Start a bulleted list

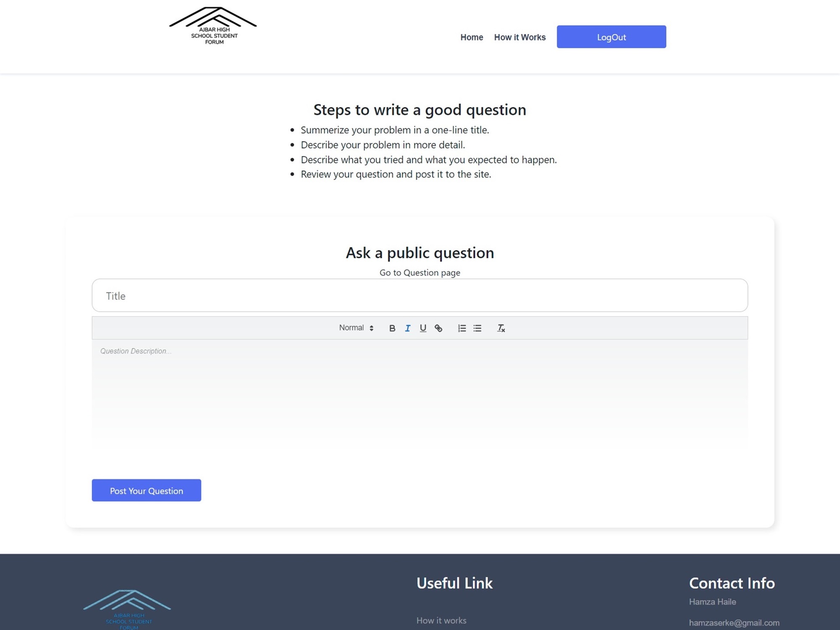(x=477, y=328)
